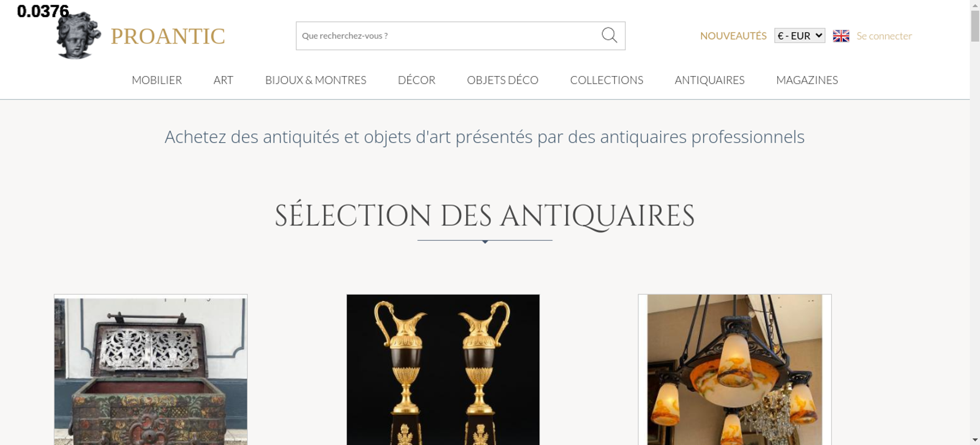The height and width of the screenshot is (445, 980).
Task: Switch language with the UK flag icon
Action: click(841, 36)
